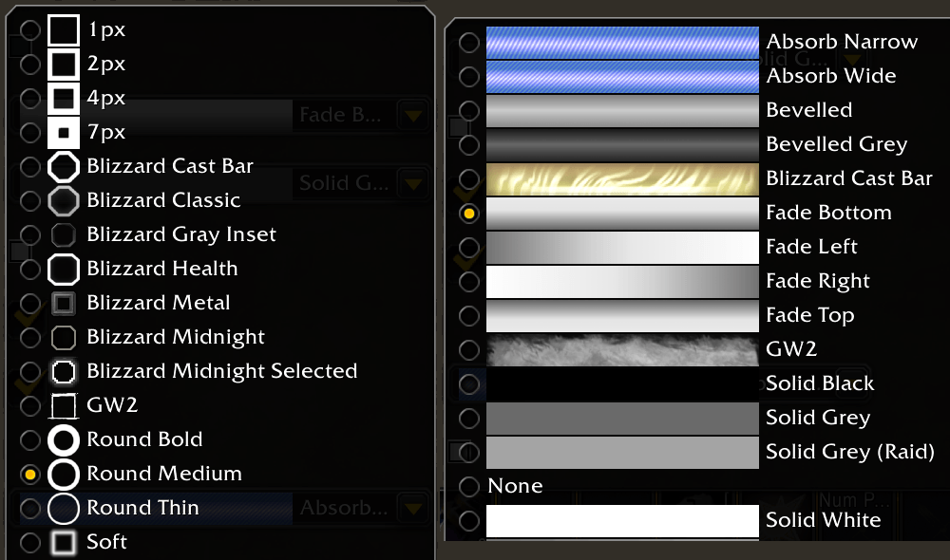The image size is (950, 560).
Task: Pick the Solid White texture swatch
Action: 622,521
